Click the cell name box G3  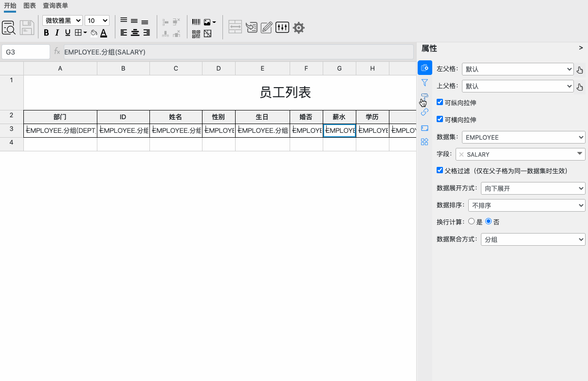pos(26,52)
